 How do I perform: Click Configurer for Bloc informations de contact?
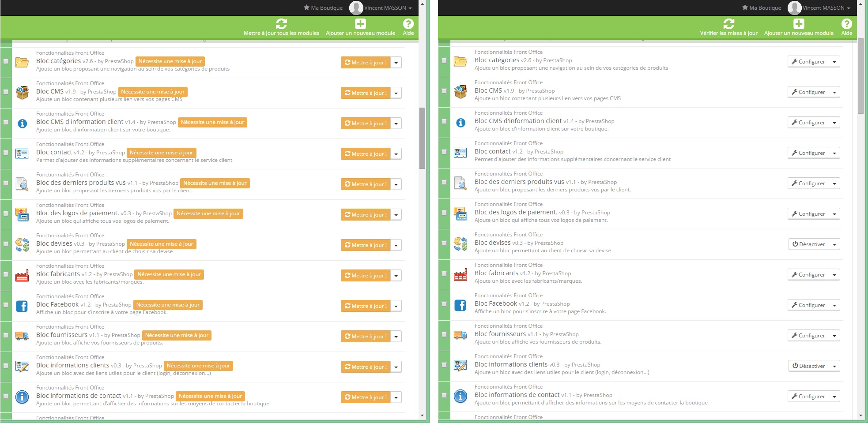pyautogui.click(x=808, y=397)
